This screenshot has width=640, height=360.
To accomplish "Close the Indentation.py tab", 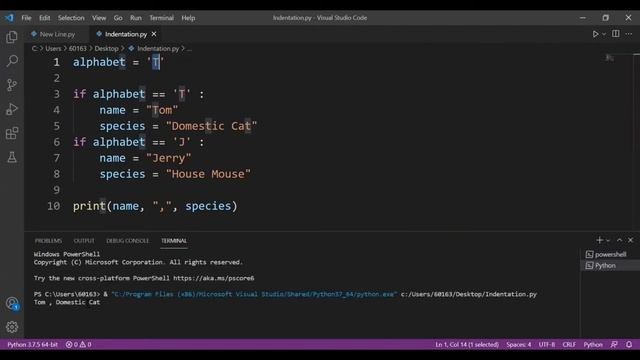I will click(154, 34).
